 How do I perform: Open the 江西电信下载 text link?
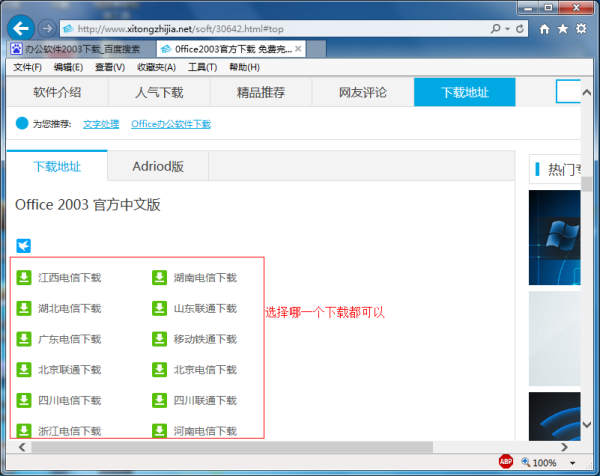[70, 278]
